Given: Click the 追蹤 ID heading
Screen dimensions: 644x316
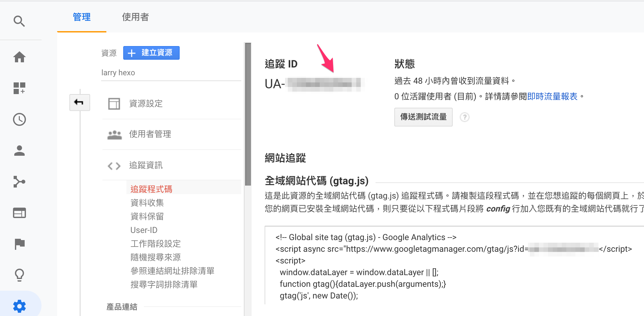Looking at the screenshot, I should pyautogui.click(x=281, y=64).
